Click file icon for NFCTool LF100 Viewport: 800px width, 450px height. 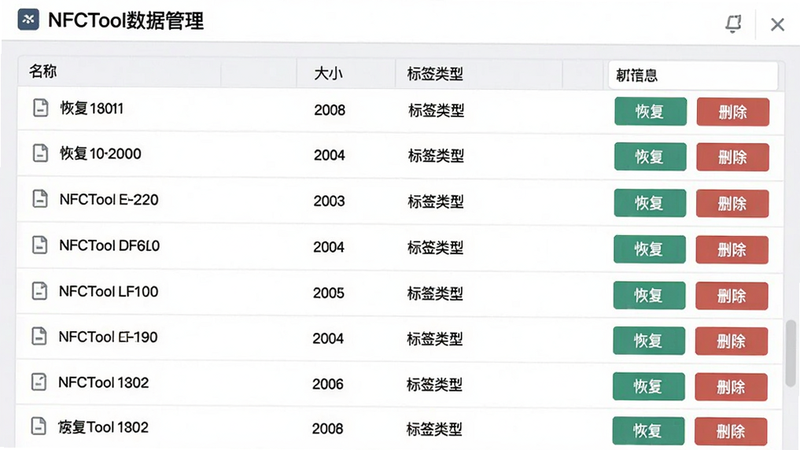coord(39,291)
